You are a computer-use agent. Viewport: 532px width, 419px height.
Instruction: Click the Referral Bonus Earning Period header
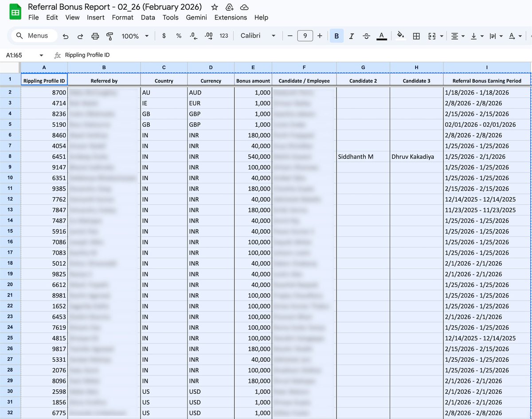pyautogui.click(x=487, y=80)
